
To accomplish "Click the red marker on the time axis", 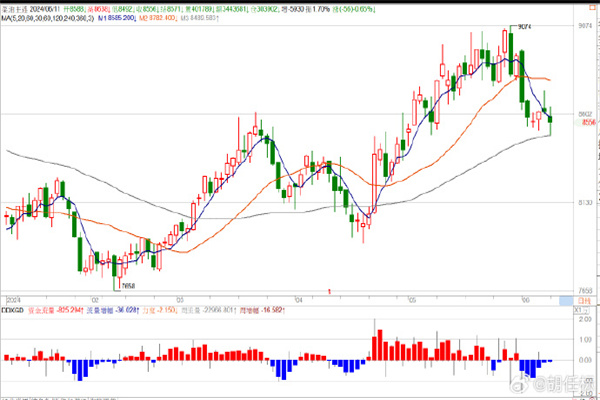I will (329, 291).
